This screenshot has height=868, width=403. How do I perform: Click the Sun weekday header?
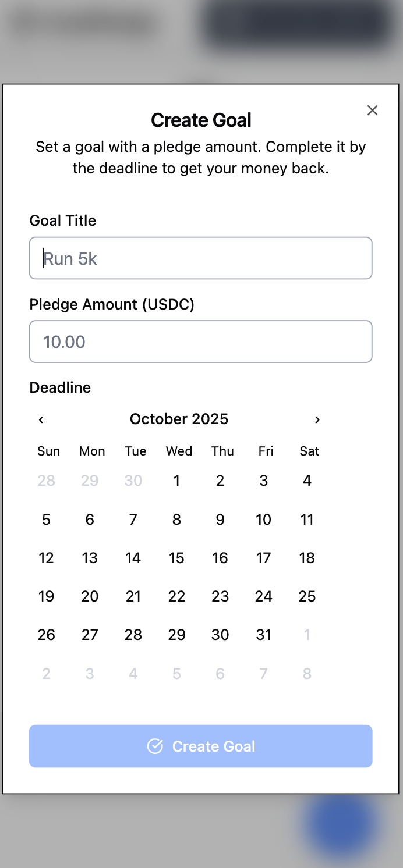coord(48,451)
